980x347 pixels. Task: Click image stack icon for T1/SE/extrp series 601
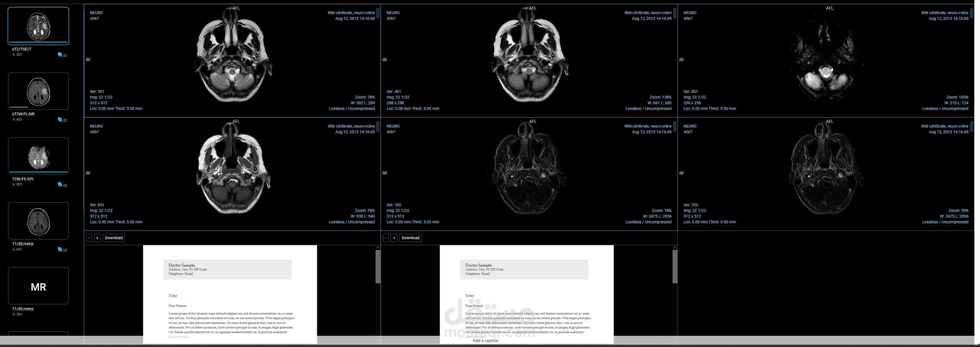coord(60,249)
